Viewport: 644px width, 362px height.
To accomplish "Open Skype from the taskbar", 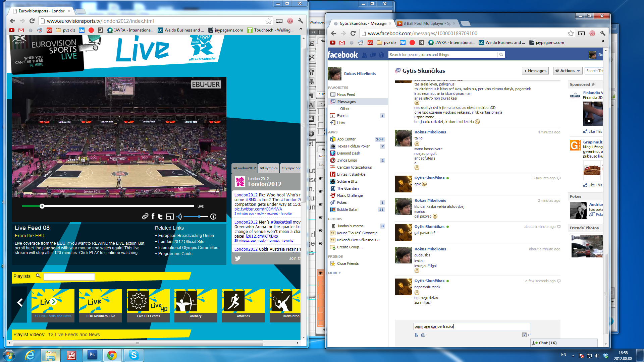I will [133, 355].
